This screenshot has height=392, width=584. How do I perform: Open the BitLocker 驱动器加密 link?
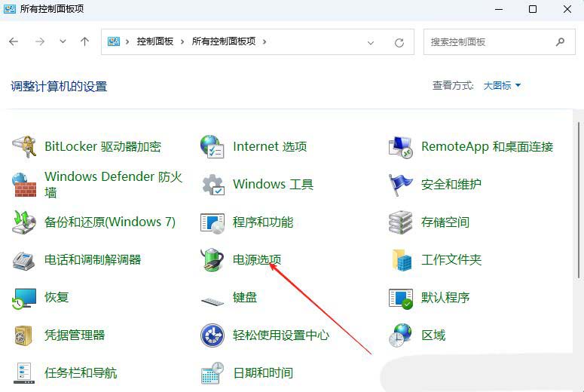(102, 146)
